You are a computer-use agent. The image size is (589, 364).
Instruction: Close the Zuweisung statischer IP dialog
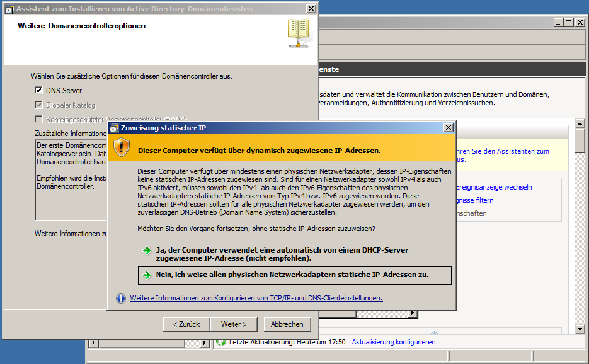[x=449, y=128]
